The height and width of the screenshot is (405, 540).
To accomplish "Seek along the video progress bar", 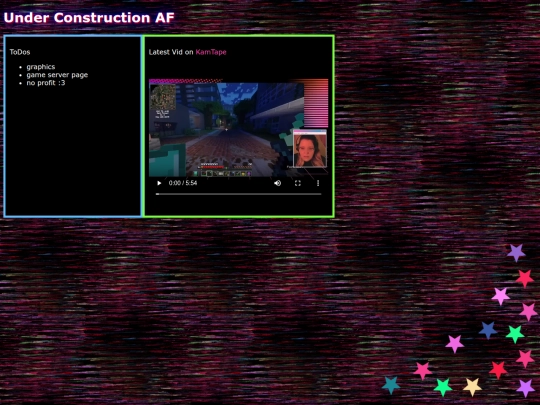I will tap(238, 194).
